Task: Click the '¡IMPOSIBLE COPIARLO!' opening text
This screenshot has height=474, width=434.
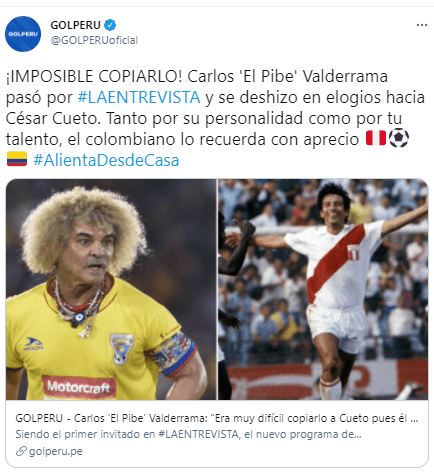Action: click(x=94, y=76)
